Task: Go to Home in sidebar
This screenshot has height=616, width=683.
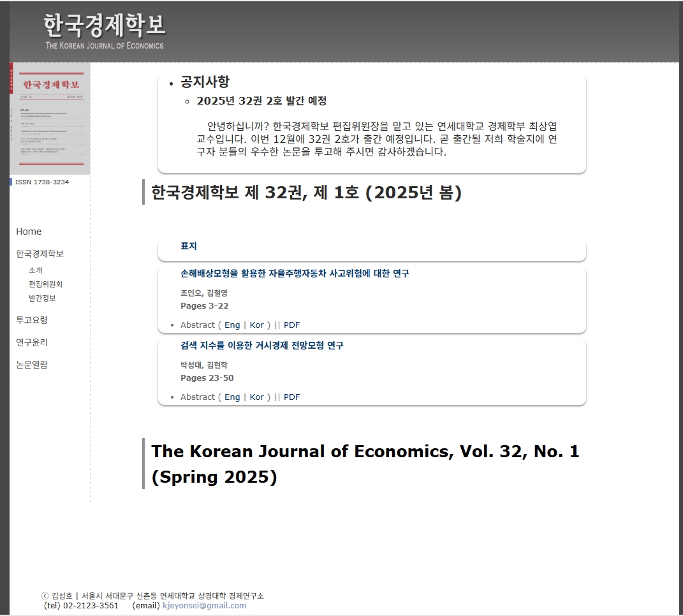Action: coord(29,231)
